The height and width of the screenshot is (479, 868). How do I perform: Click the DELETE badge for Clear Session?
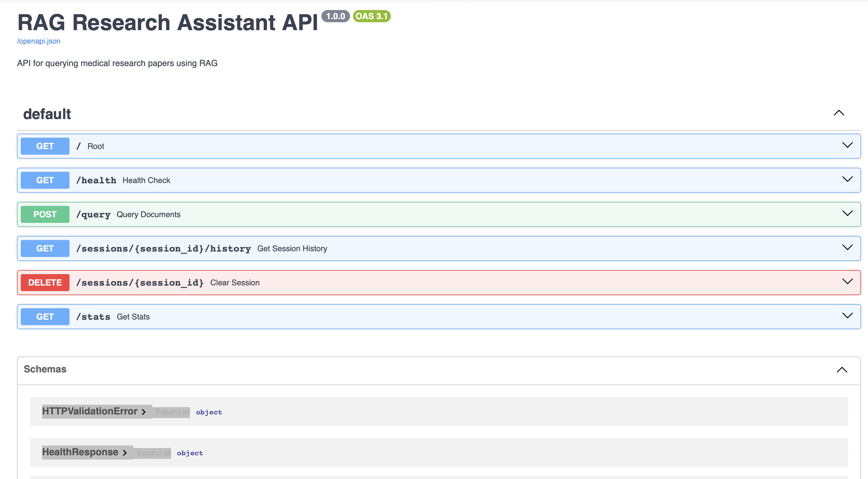click(45, 282)
